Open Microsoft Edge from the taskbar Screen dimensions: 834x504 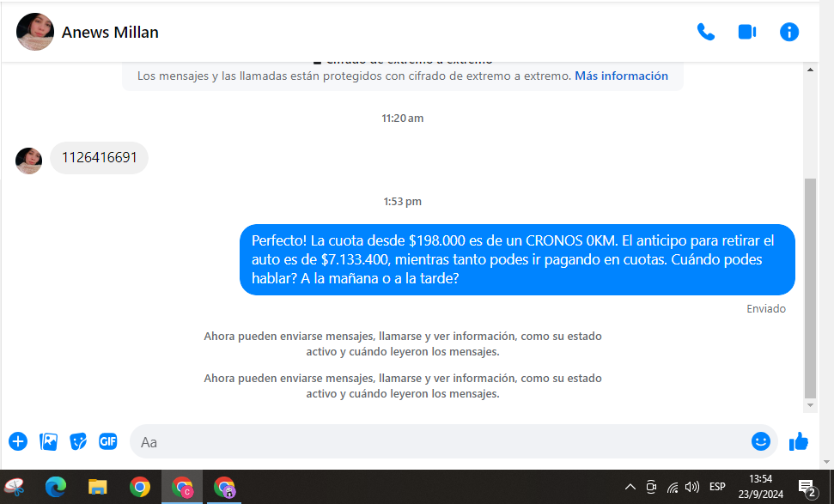56,487
